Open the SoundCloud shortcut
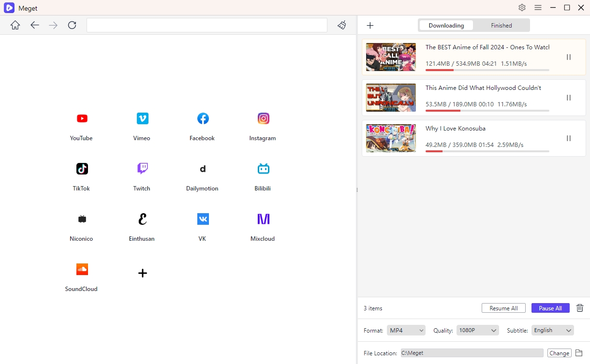 82,270
